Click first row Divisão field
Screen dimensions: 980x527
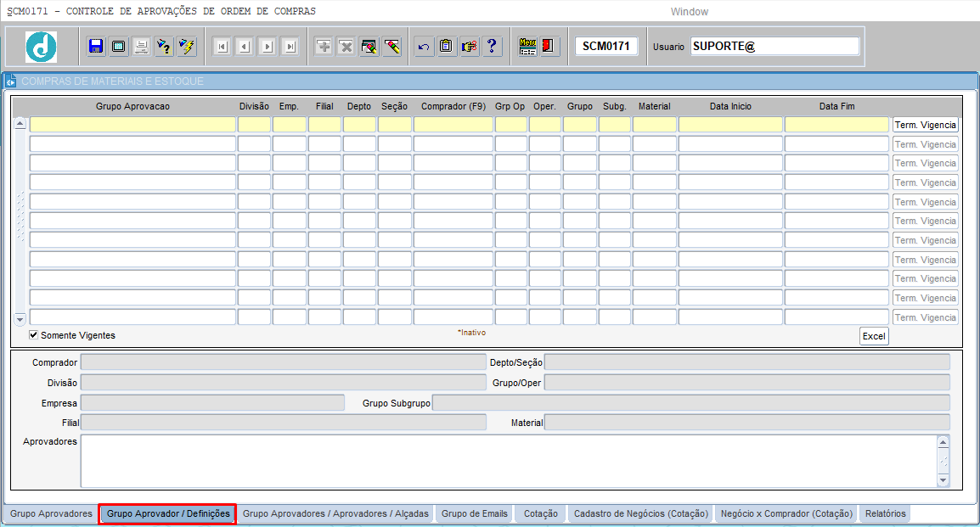[x=255, y=125]
